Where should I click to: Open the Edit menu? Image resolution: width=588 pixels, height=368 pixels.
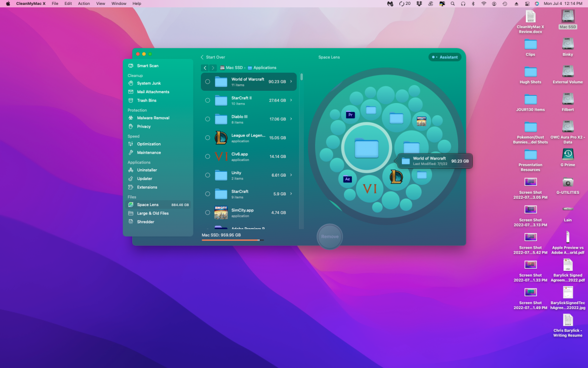(68, 3)
